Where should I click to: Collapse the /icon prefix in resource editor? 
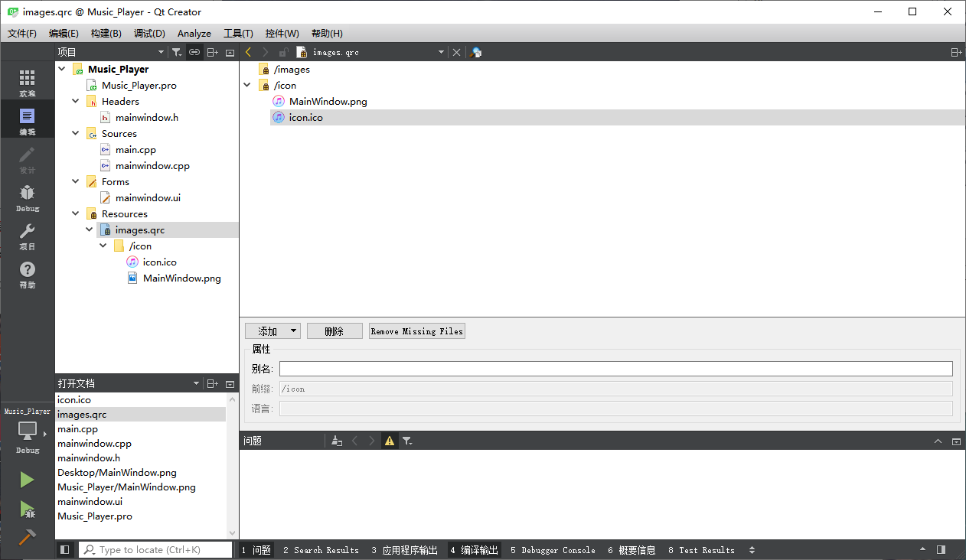pyautogui.click(x=247, y=86)
